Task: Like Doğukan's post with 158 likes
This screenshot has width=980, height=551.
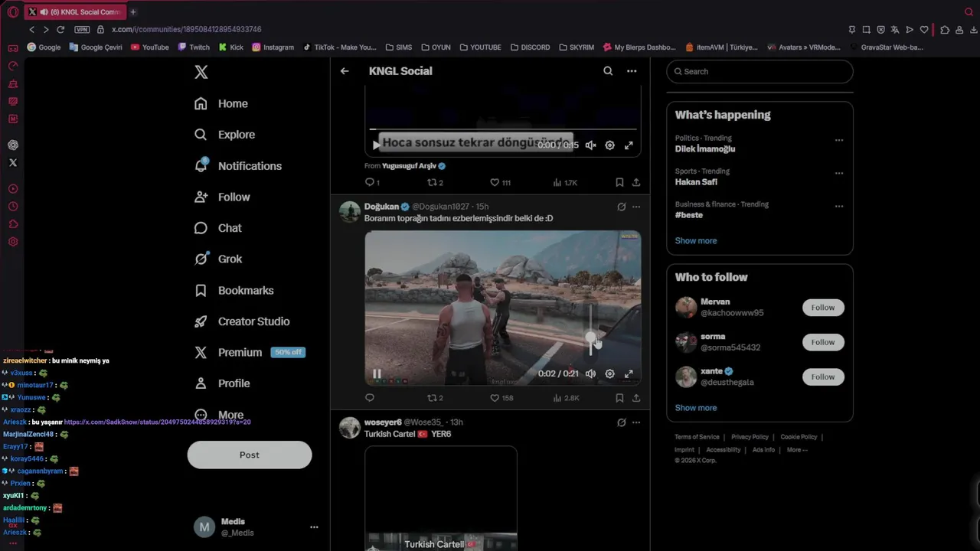Action: 501,398
